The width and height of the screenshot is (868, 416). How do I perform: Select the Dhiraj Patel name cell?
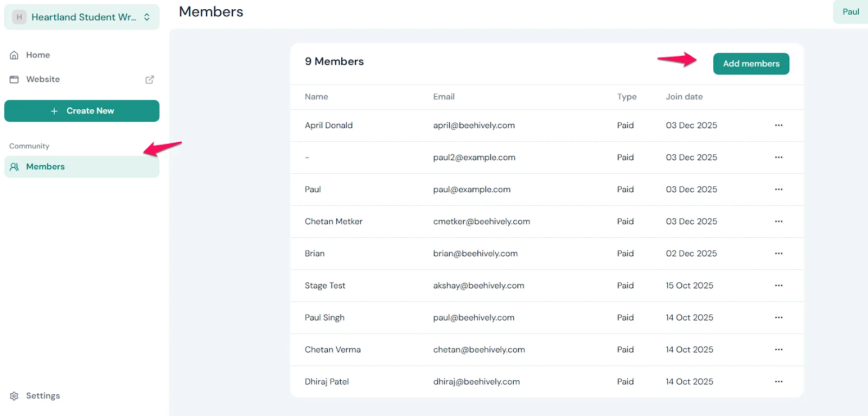[x=327, y=382]
